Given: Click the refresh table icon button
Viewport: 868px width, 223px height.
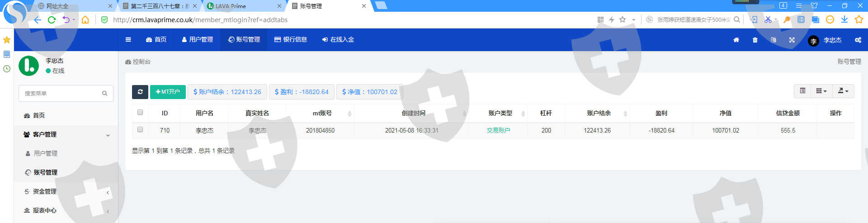Looking at the screenshot, I should [140, 92].
